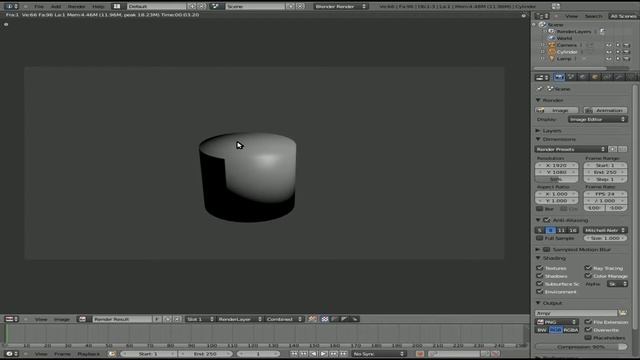Viewport: 640px width, 360px height.
Task: Select the Render properties tab icon
Action: point(559,77)
